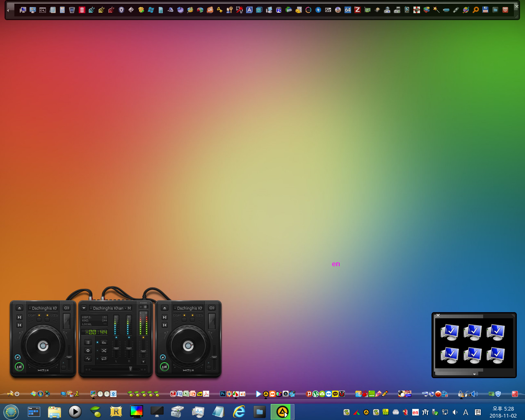
Task: Skip to next track on left deck
Action: [19, 317]
